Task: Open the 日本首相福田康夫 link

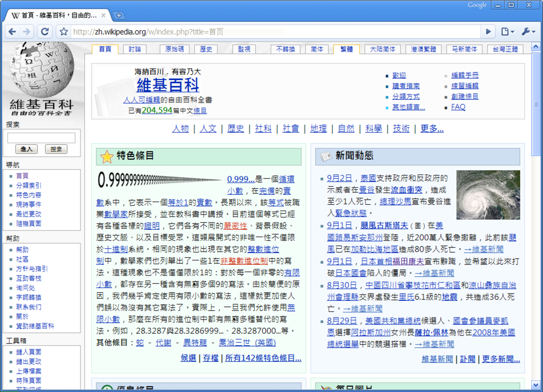Action: [x=392, y=261]
